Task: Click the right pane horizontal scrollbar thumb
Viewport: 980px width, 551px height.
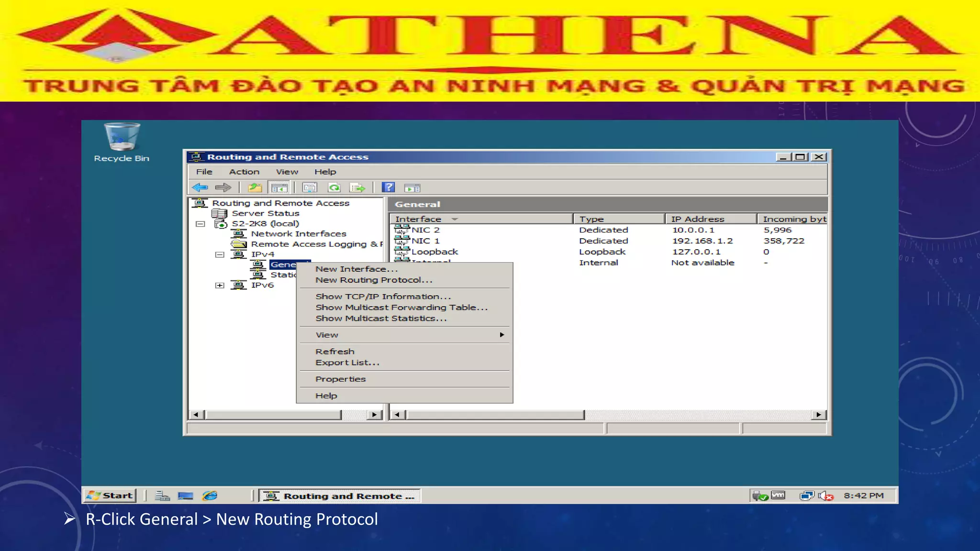Action: click(x=495, y=415)
